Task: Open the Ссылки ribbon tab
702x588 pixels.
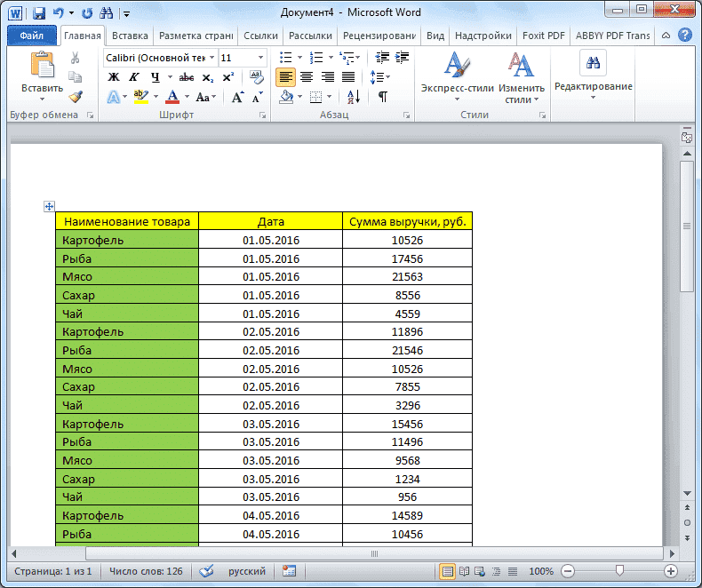Action: pyautogui.click(x=260, y=36)
